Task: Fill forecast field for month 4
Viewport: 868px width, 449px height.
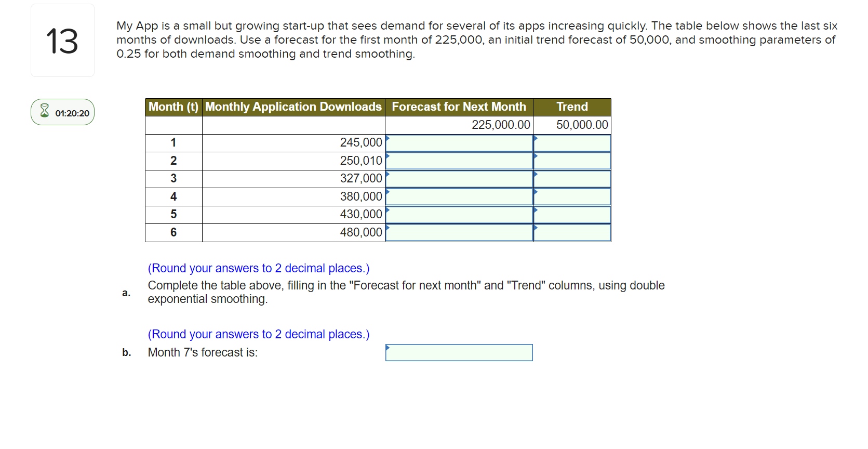Action: pos(459,196)
